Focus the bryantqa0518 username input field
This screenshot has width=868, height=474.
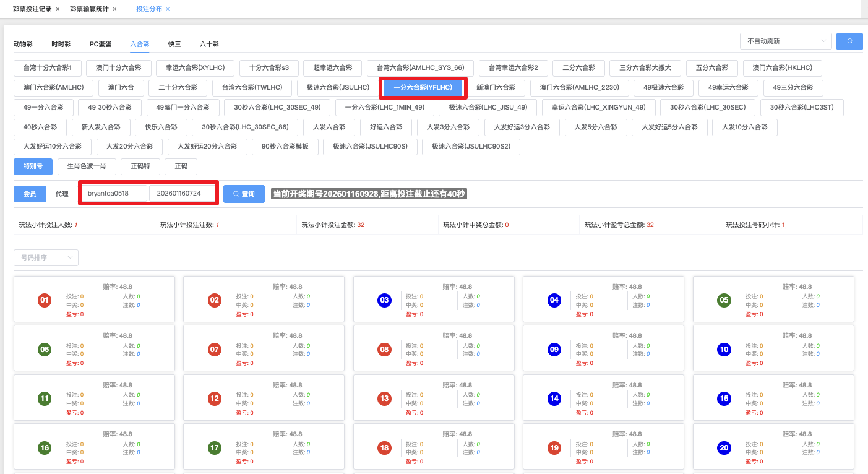click(x=114, y=194)
